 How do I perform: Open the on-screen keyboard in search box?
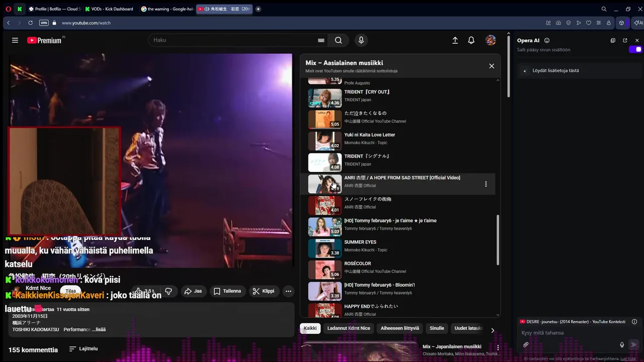click(x=321, y=40)
